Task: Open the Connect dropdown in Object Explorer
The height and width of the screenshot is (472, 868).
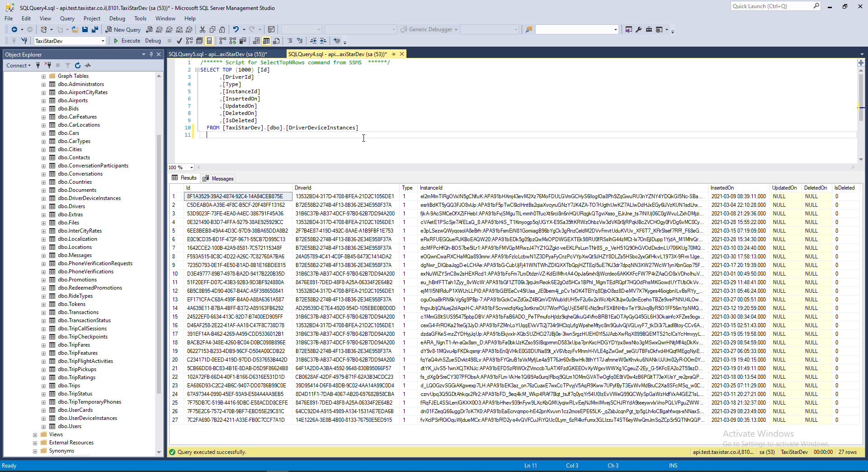Action: (19, 66)
